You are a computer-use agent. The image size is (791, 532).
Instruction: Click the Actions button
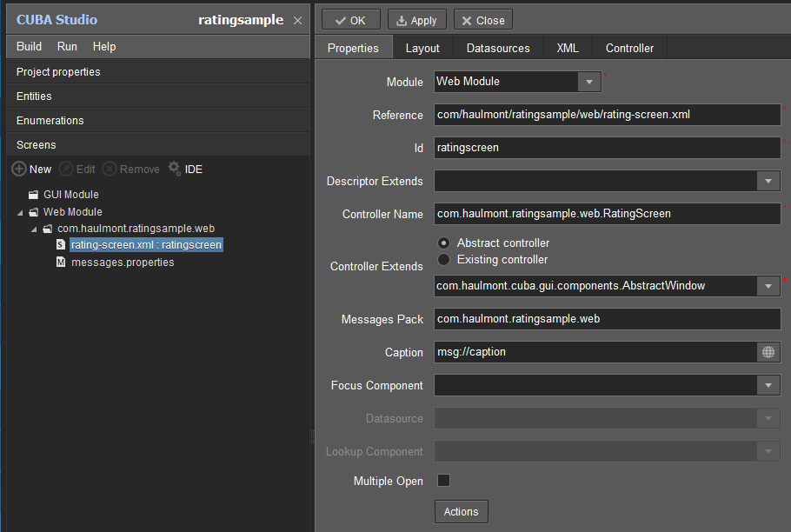coord(461,511)
